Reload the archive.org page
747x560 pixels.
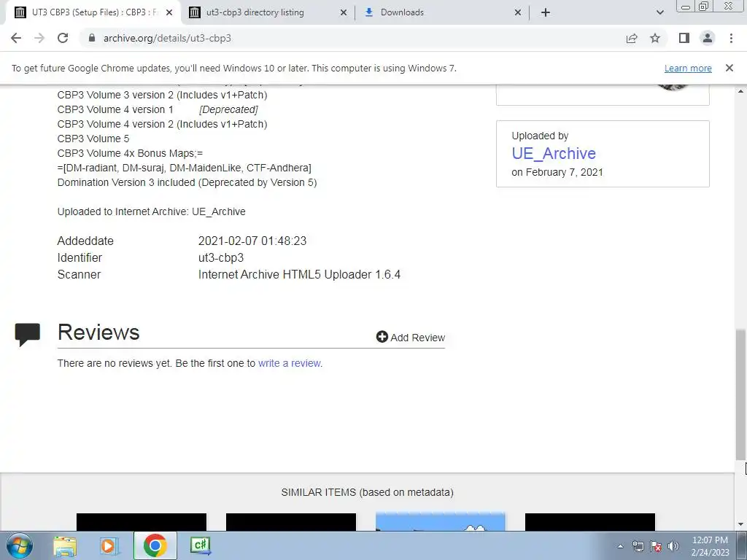click(x=63, y=38)
